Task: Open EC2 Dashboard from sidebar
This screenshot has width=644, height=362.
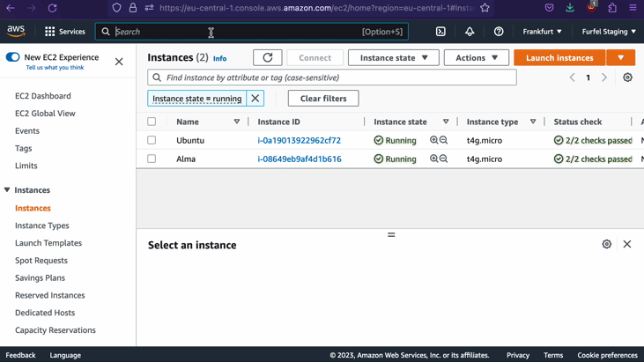Action: pyautogui.click(x=43, y=96)
